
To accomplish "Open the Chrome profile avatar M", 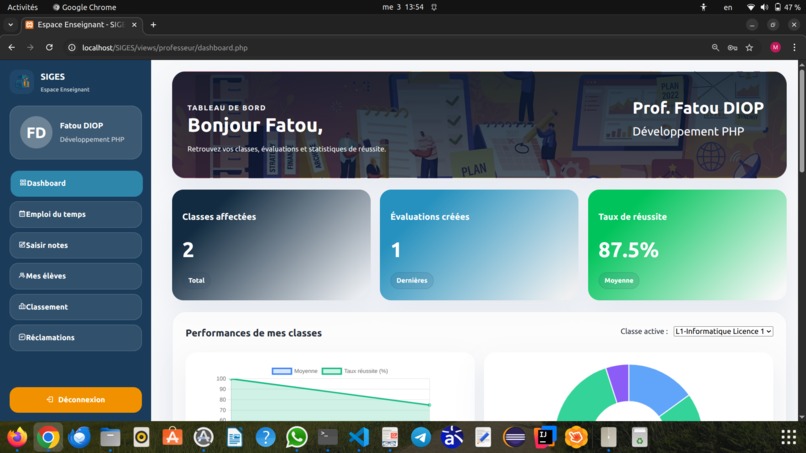I will (776, 47).
